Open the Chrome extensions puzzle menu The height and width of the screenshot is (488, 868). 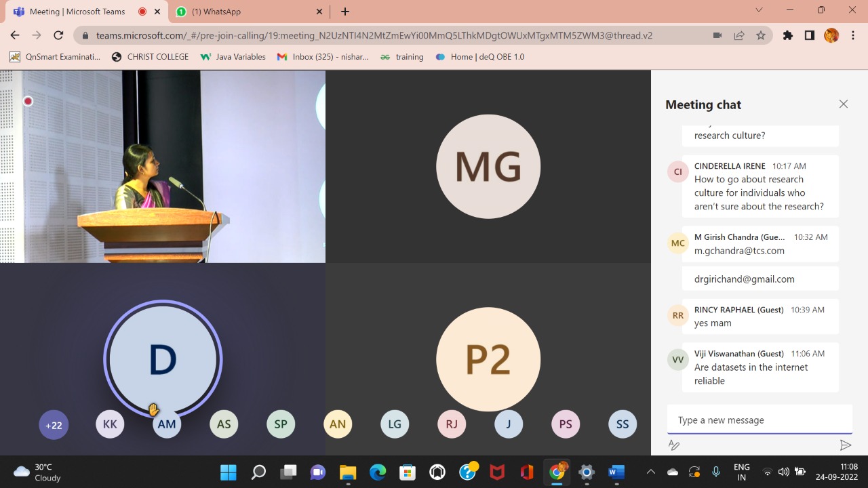coord(788,35)
